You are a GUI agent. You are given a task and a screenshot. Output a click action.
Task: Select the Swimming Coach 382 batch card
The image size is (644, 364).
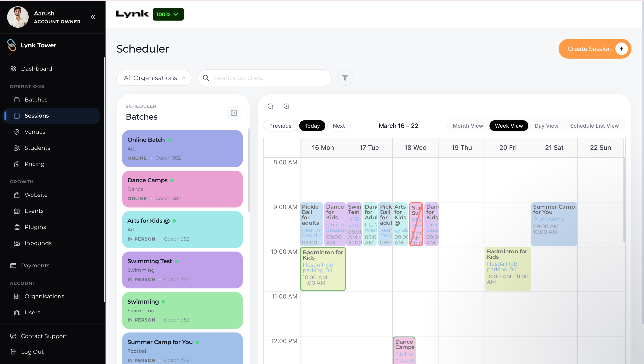coord(182,311)
